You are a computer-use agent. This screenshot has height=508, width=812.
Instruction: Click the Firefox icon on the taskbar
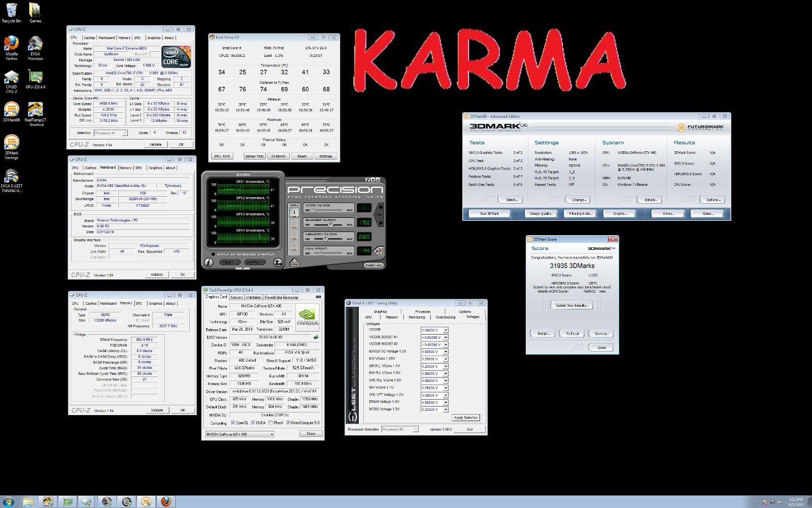pos(166,502)
